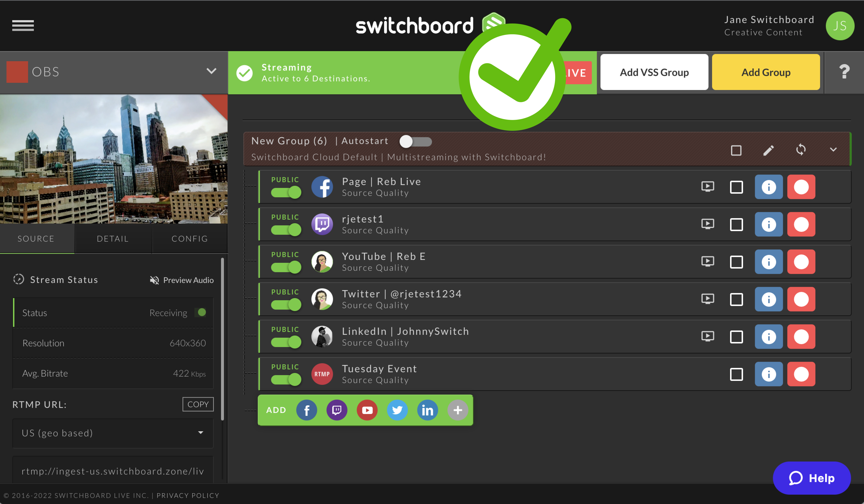
Task: Click preview icon for Twitter @rjetest1234
Action: [x=708, y=299]
